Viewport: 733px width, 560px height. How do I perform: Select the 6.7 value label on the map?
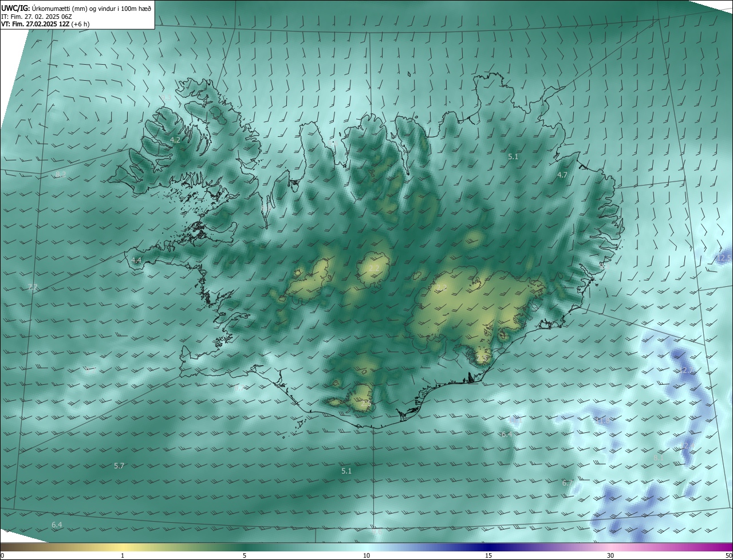[x=567, y=483]
